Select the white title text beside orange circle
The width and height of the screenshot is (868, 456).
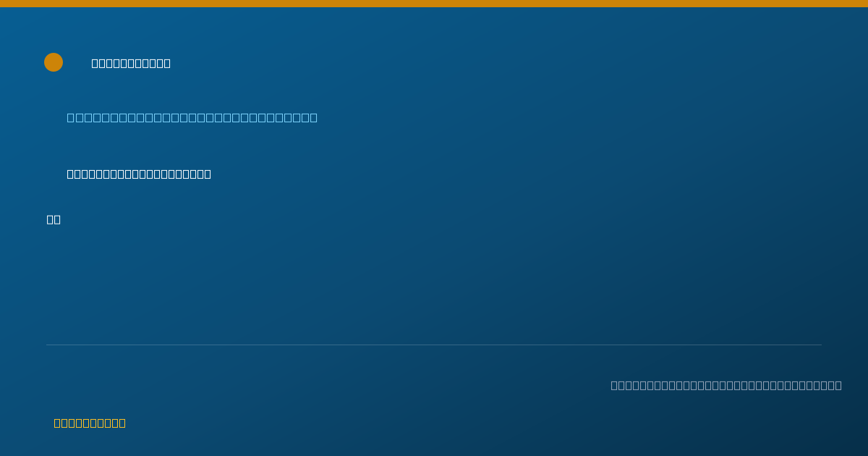coord(131,63)
